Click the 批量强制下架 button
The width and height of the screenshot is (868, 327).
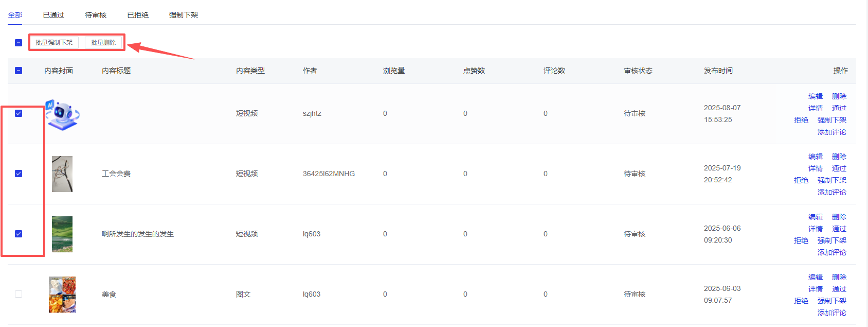(x=54, y=43)
